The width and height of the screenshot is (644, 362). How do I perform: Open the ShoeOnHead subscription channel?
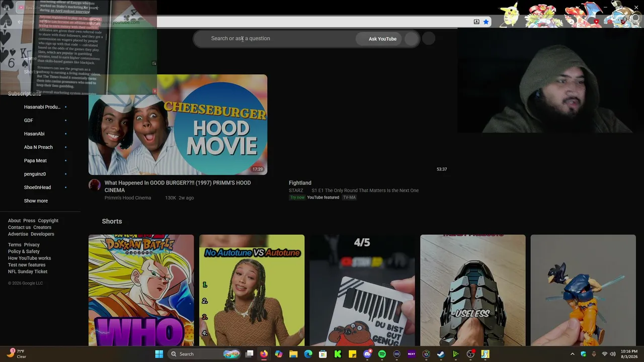(x=37, y=188)
